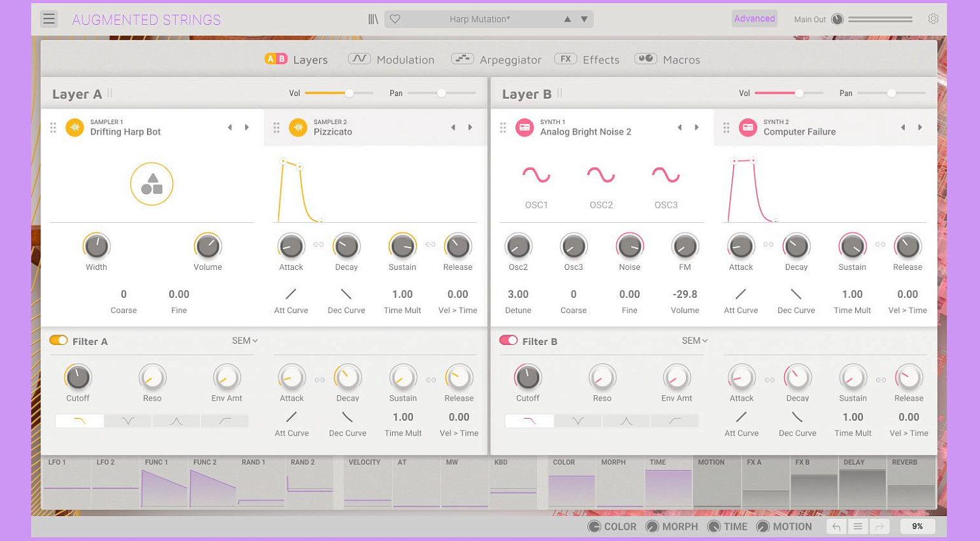
Task: Open the settings gear icon
Action: [x=933, y=19]
